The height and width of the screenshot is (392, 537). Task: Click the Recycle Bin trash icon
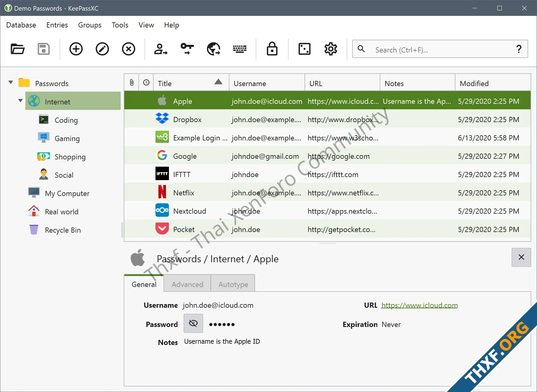tap(34, 230)
